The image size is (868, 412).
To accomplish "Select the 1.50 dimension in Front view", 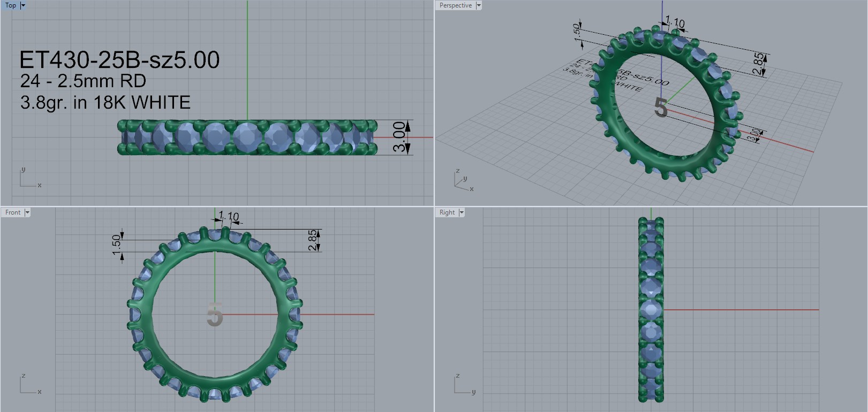I will pyautogui.click(x=116, y=245).
